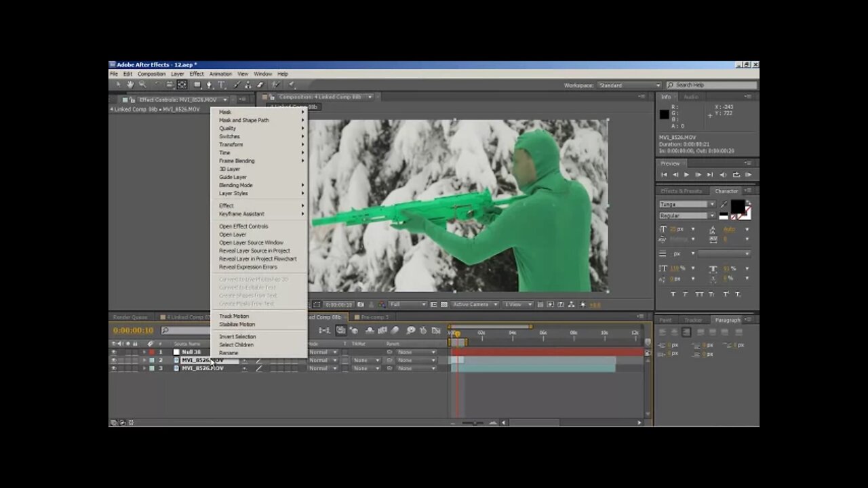Click the Graph Editor timeline icon
Viewport: 868px width, 488px height.
pyautogui.click(x=435, y=330)
